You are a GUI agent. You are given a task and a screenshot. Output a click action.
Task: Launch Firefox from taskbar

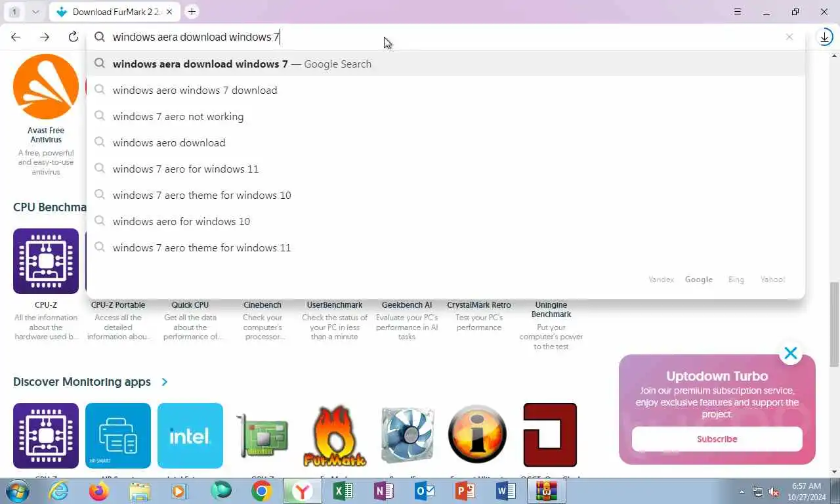(99, 491)
